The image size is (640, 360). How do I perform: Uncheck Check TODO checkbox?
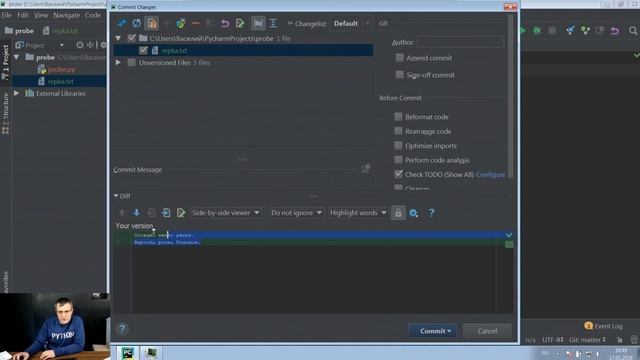point(398,174)
